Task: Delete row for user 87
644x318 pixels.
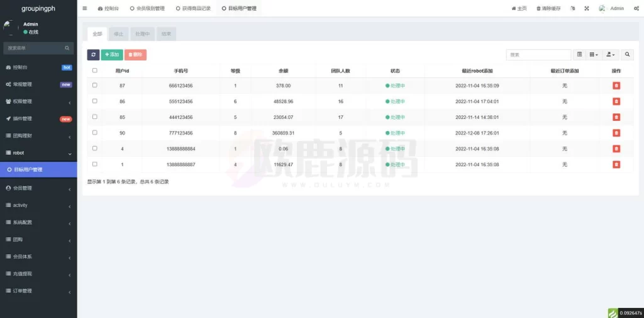Action: 616,86
